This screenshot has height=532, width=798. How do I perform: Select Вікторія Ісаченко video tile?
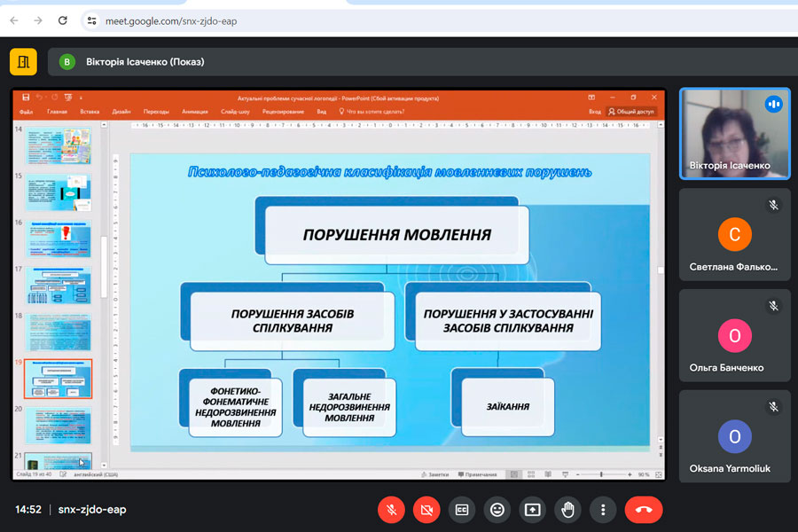[734, 133]
